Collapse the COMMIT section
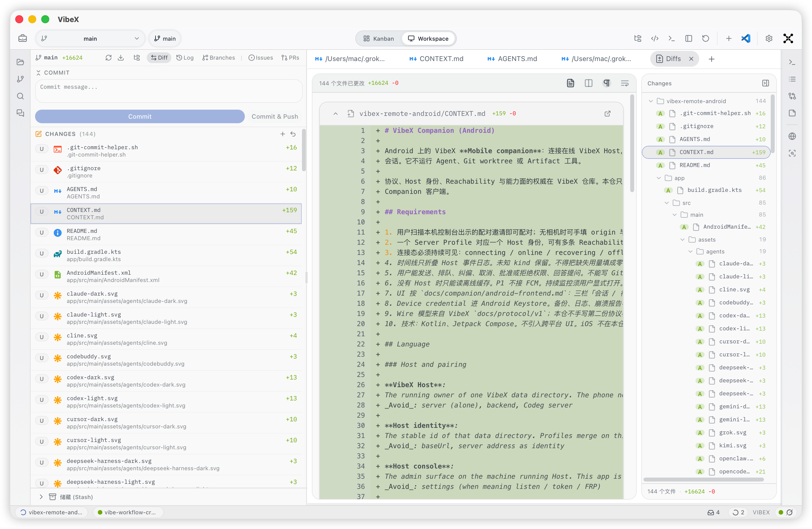This screenshot has width=812, height=529. pyautogui.click(x=38, y=73)
